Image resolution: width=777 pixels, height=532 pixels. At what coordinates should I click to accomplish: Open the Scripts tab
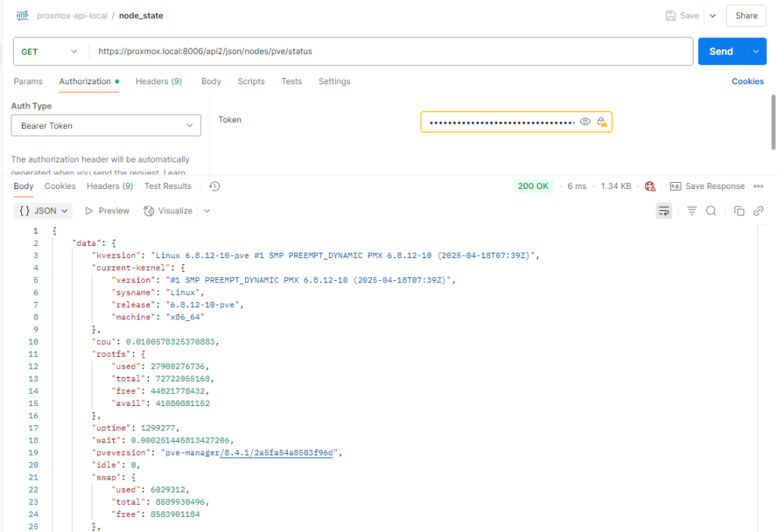(251, 81)
